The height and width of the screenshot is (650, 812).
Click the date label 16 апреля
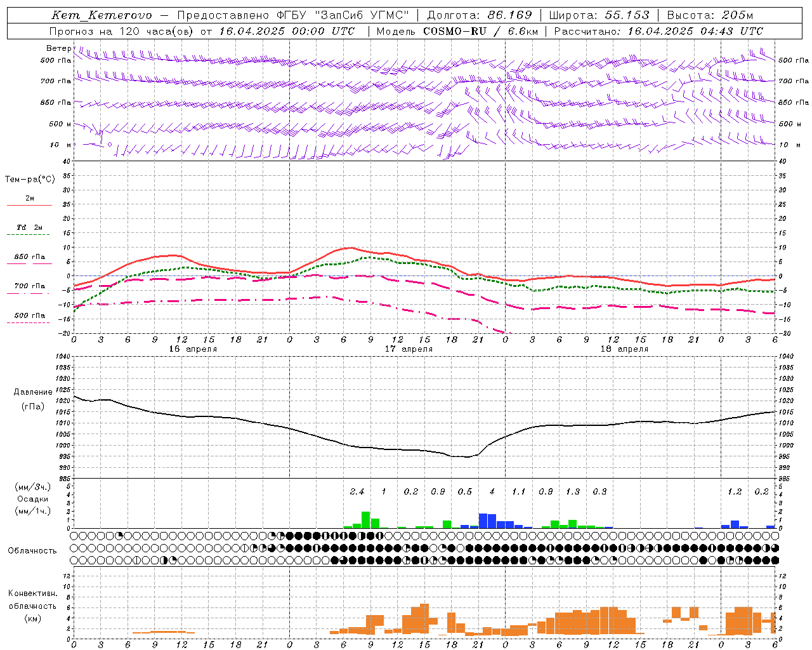(193, 349)
